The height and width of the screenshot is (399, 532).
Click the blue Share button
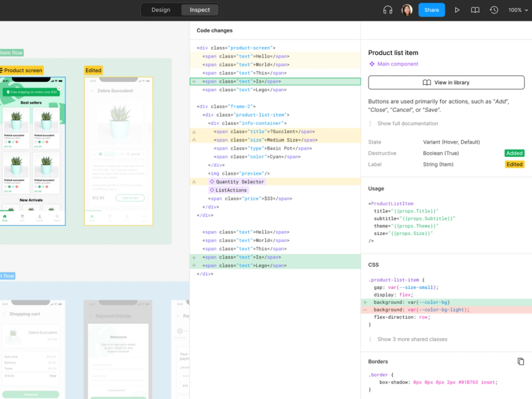431,10
